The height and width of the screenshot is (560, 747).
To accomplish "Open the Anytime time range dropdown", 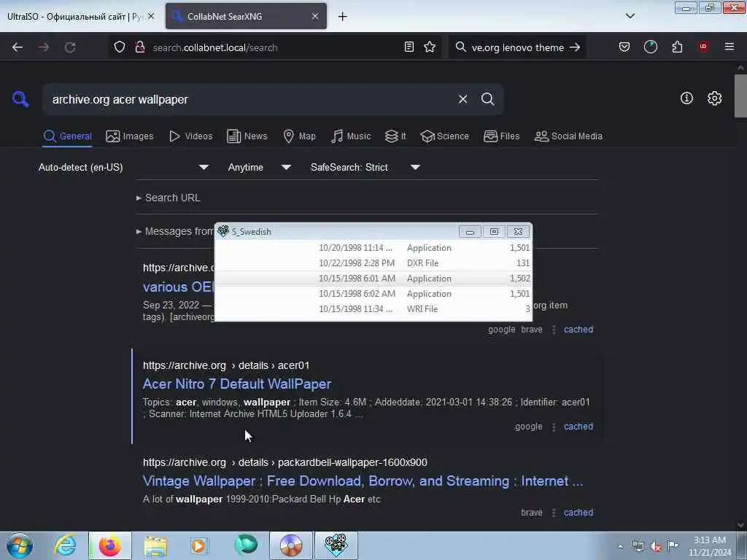I will point(260,167).
